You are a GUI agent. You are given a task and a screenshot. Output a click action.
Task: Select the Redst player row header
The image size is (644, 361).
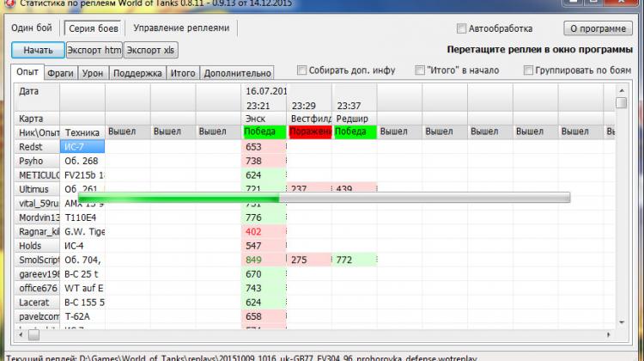tap(38, 147)
